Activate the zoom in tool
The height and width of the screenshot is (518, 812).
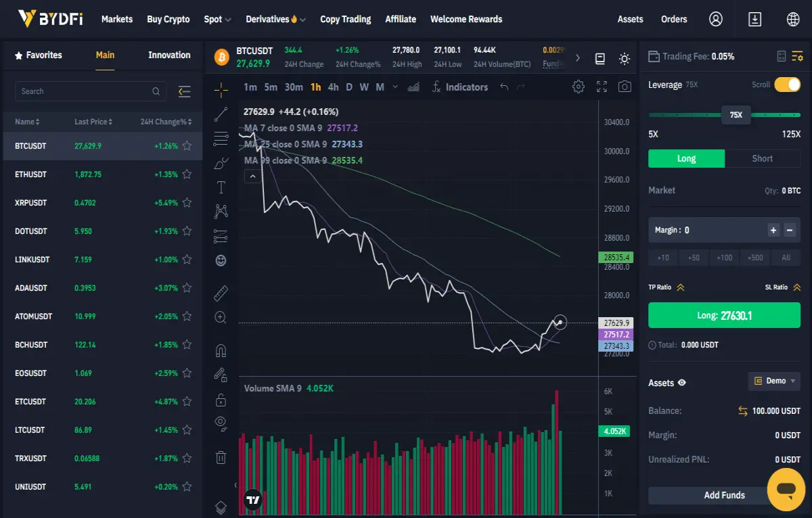point(221,317)
